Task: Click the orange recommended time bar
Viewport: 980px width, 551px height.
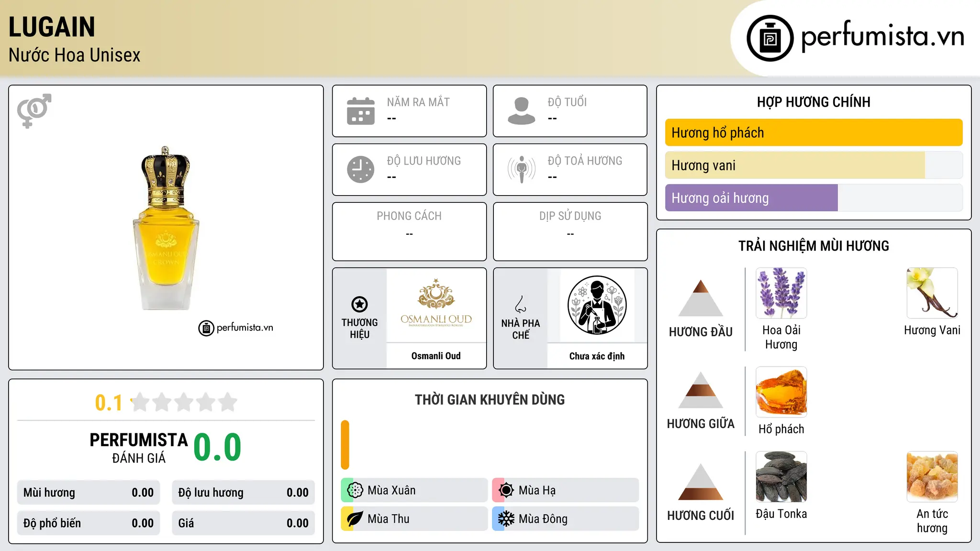Action: pyautogui.click(x=345, y=445)
